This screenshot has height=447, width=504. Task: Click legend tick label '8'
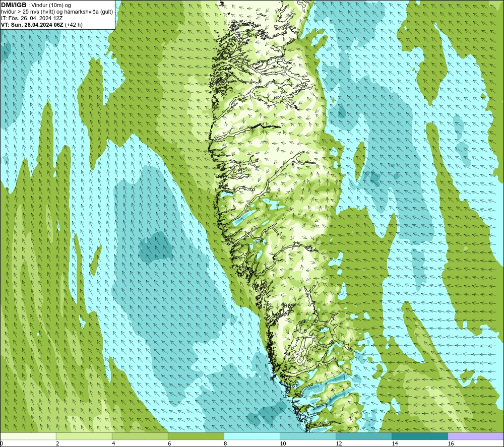point(225,443)
